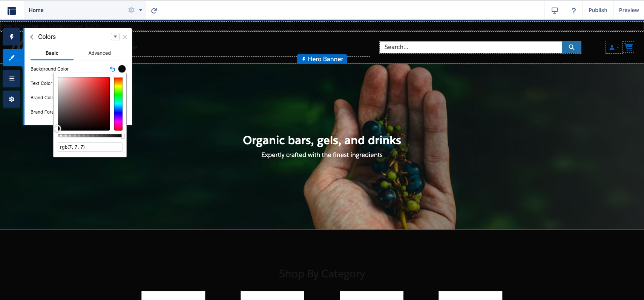Image resolution: width=644 pixels, height=300 pixels.
Task: Click the rainbow hue slider
Action: tap(118, 104)
